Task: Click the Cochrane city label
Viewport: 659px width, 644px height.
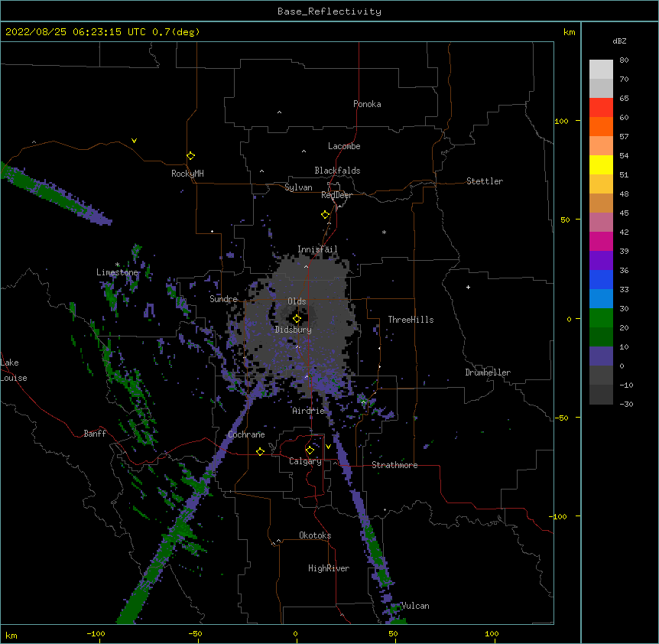Action: pos(246,434)
